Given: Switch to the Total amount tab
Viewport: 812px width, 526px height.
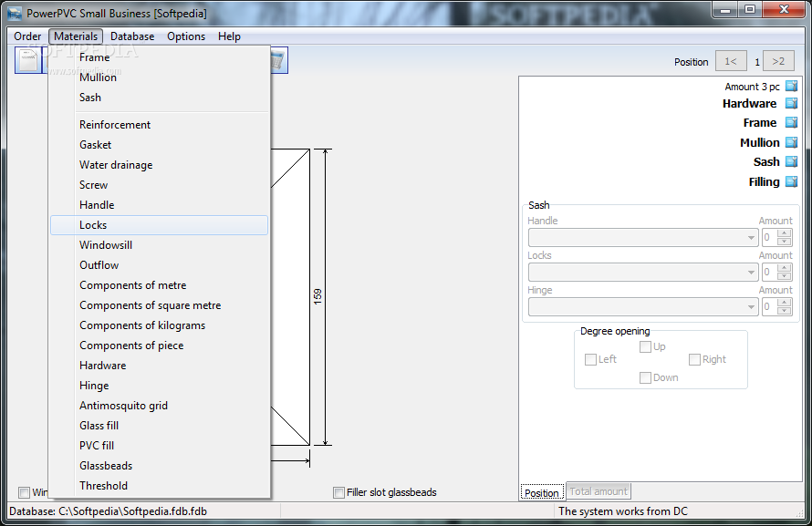Looking at the screenshot, I should click(x=599, y=491).
